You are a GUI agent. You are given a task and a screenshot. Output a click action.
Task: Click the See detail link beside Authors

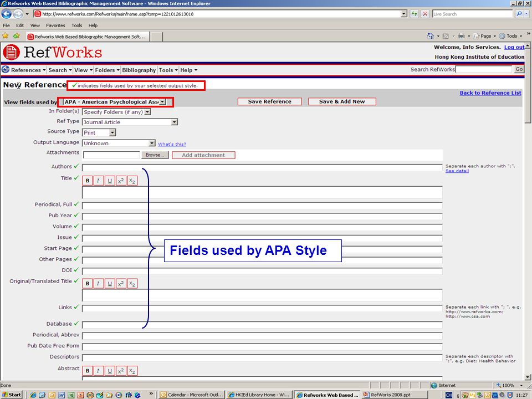pos(457,171)
